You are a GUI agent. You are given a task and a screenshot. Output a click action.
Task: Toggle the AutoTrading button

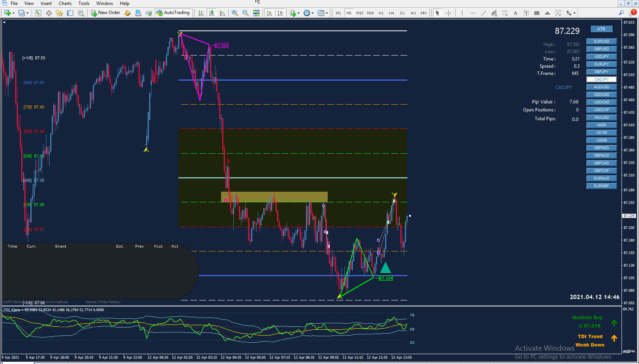173,13
